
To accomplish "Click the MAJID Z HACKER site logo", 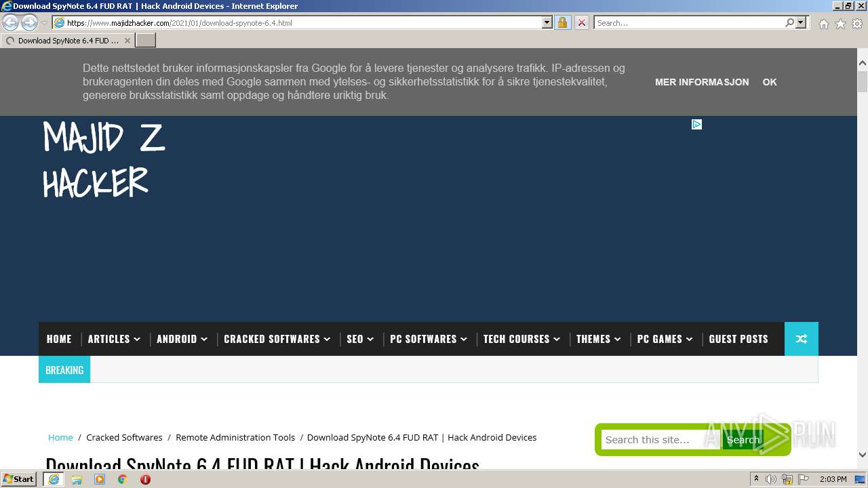I will 104,159.
